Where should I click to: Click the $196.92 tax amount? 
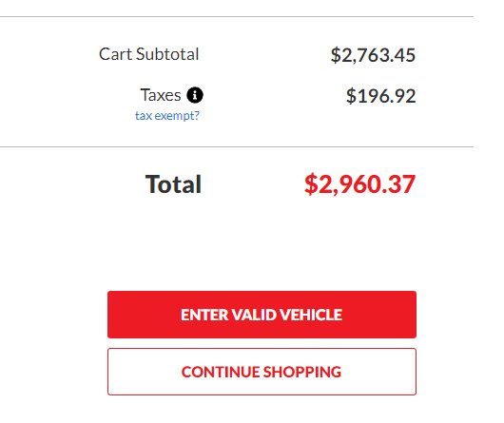[381, 96]
